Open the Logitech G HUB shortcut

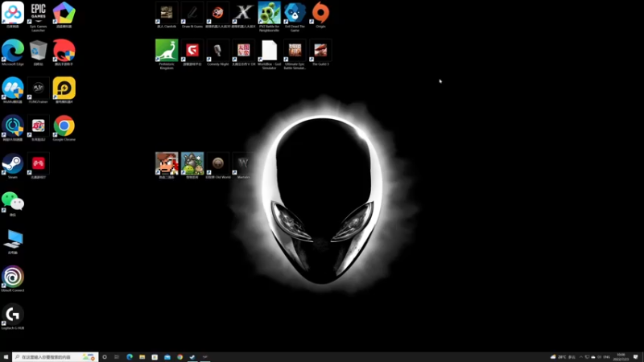pyautogui.click(x=13, y=315)
